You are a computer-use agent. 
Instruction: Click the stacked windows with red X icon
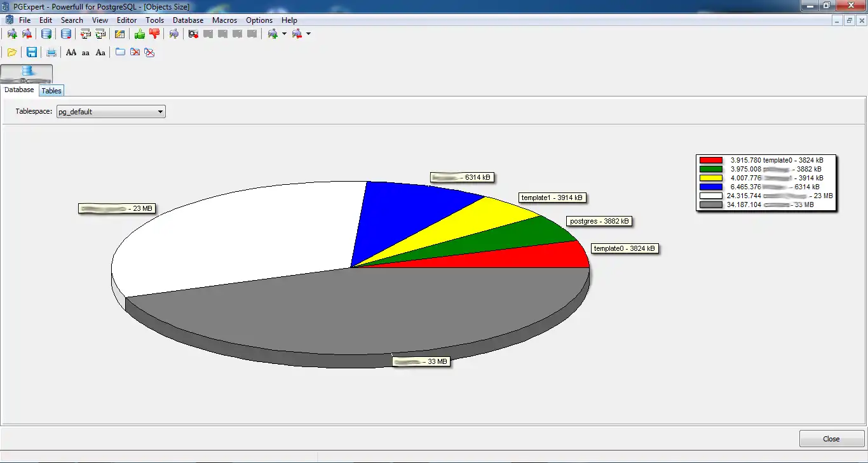(x=149, y=52)
